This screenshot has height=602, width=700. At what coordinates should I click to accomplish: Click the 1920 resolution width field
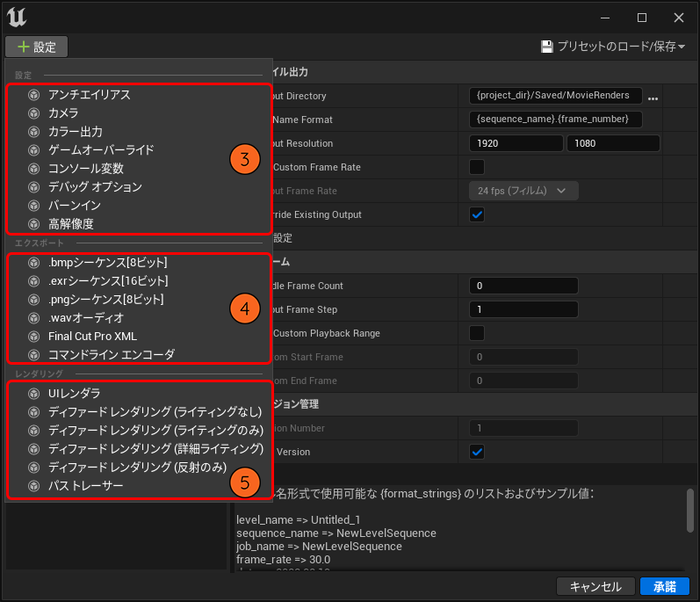pos(516,143)
